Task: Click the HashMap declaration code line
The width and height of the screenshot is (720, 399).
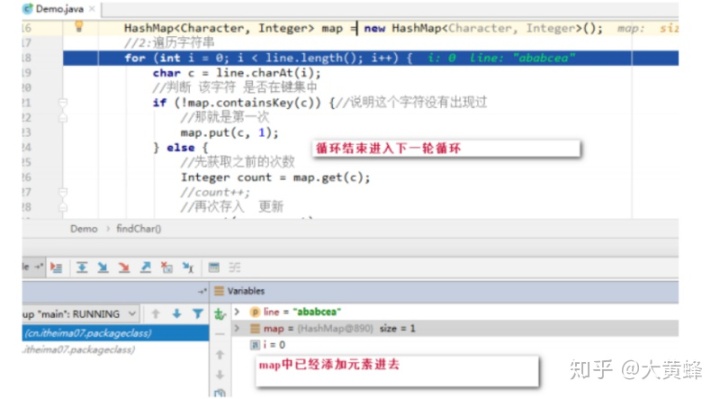Action: click(x=363, y=28)
